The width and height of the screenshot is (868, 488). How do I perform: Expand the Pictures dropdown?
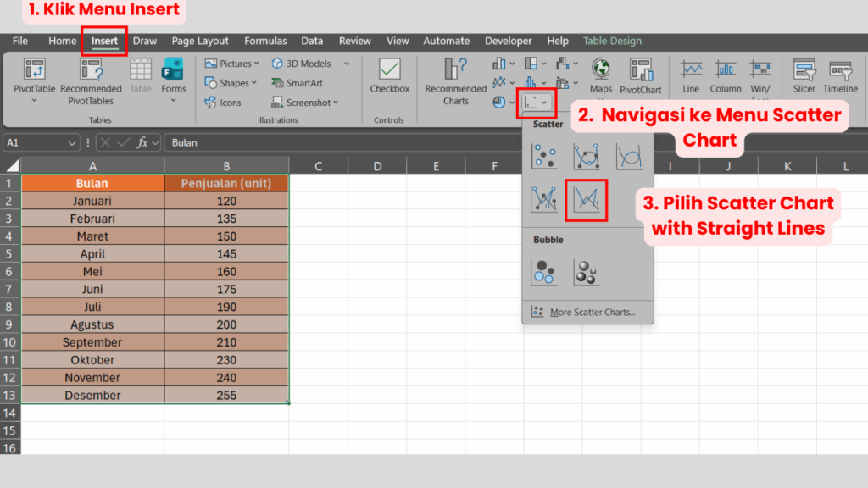[232, 64]
